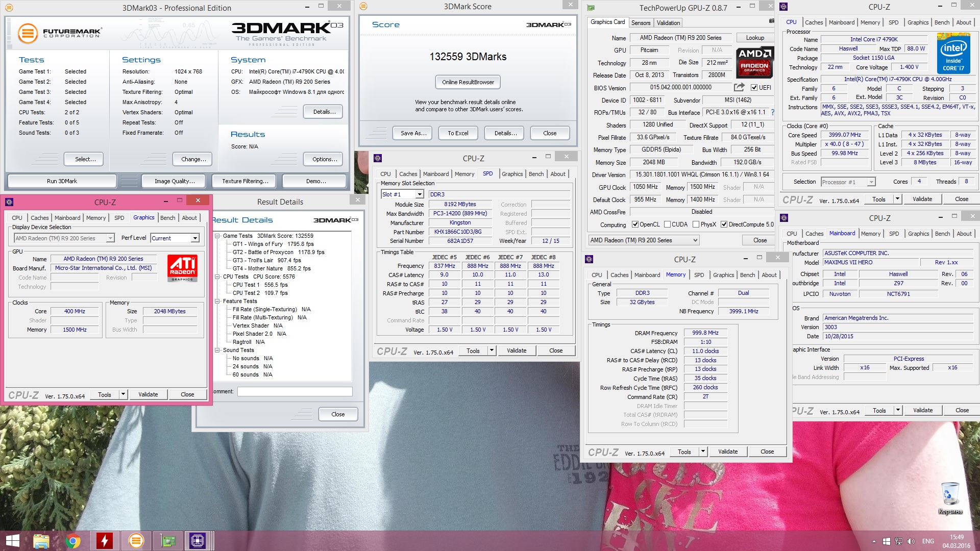The height and width of the screenshot is (551, 980).
Task: Collapse the Sound Tests tree node
Action: (217, 350)
